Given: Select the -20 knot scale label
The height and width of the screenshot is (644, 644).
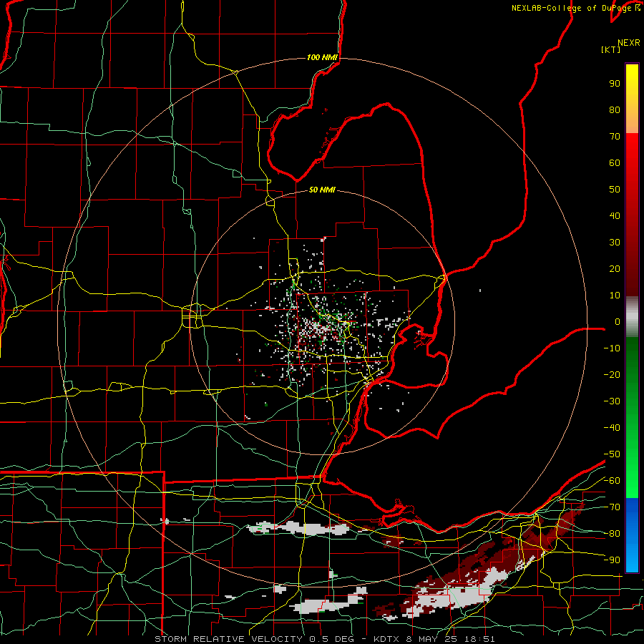Looking at the screenshot, I should click(x=612, y=374).
